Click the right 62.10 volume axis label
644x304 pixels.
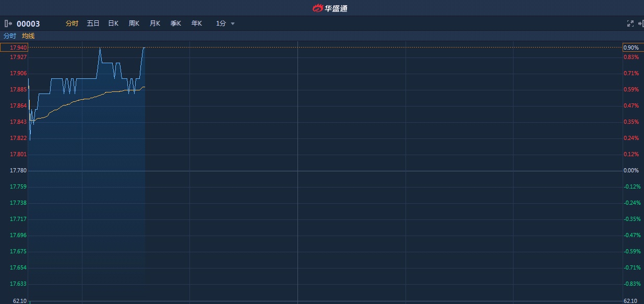[x=630, y=301]
